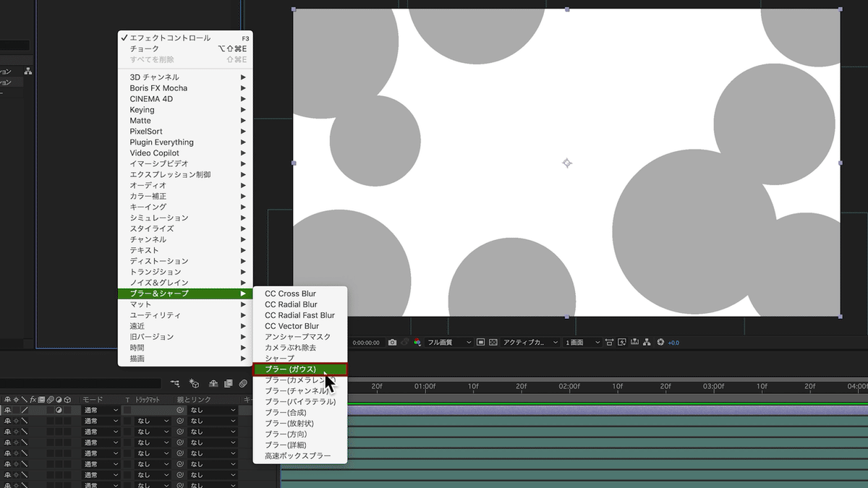Choose チョーク menu entry
868x488 pixels.
point(185,48)
